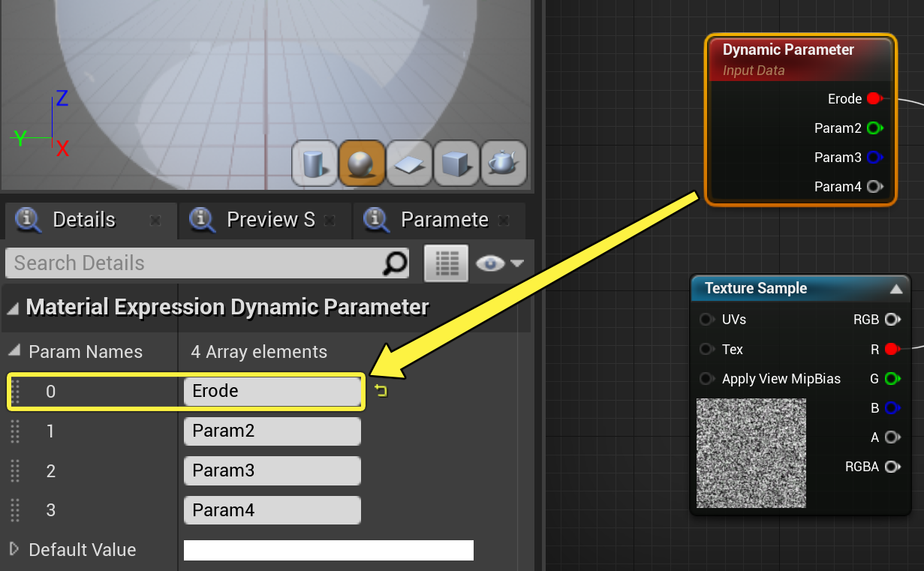Switch to the Paramete tab

444,220
